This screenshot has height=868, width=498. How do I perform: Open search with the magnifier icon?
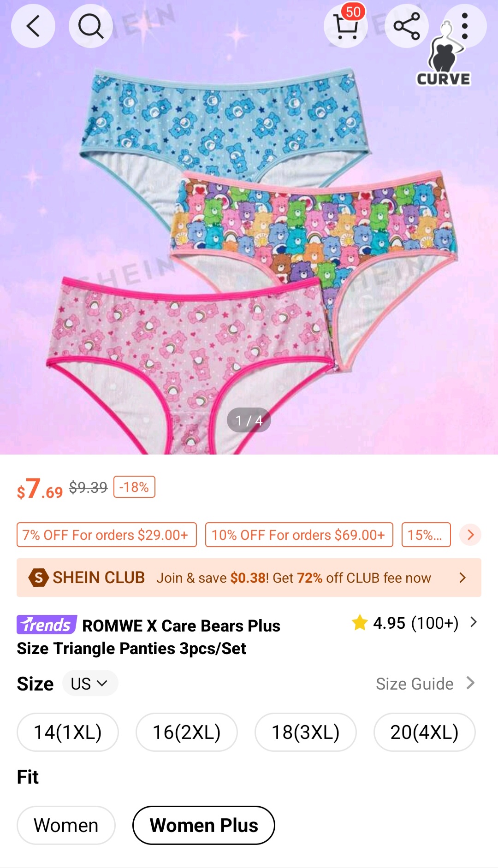pyautogui.click(x=91, y=26)
